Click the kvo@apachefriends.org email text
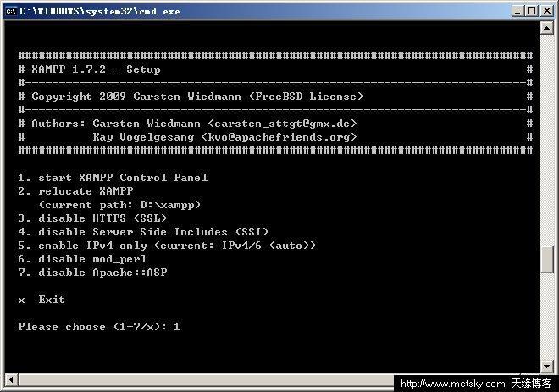This screenshot has width=559, height=392. 279,137
